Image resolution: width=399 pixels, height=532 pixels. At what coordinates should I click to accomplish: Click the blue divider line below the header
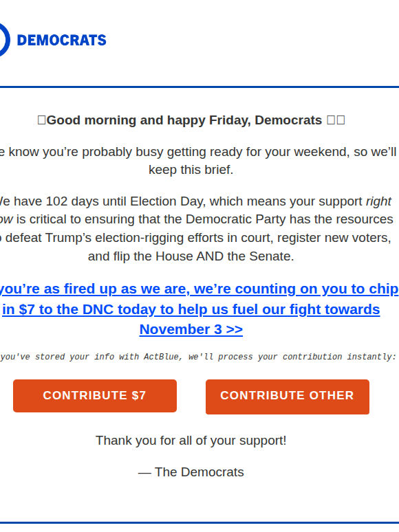(x=199, y=87)
